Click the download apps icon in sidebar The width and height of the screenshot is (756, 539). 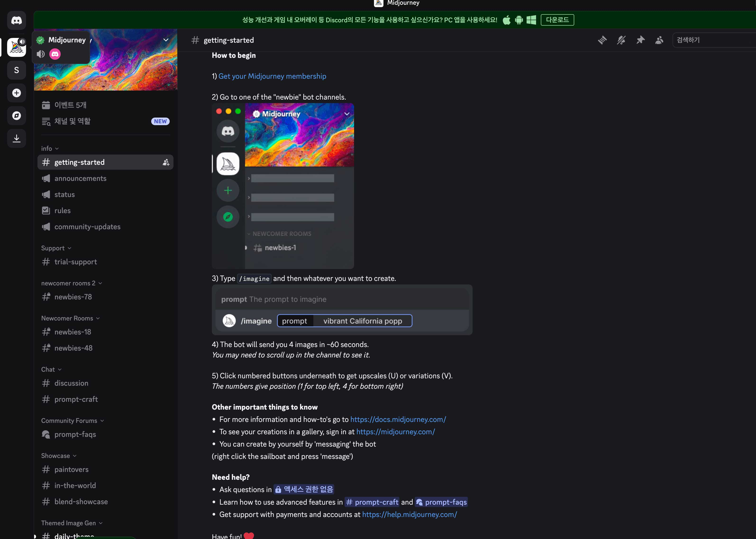pyautogui.click(x=17, y=138)
